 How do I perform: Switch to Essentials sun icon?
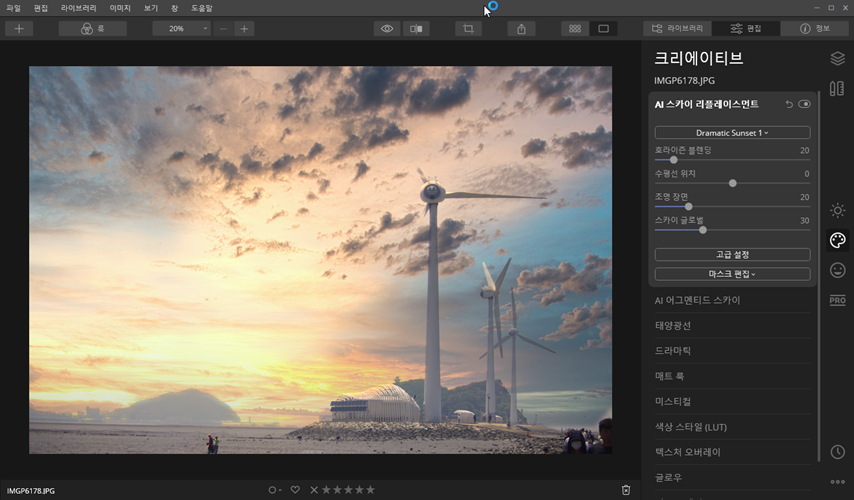pos(837,210)
